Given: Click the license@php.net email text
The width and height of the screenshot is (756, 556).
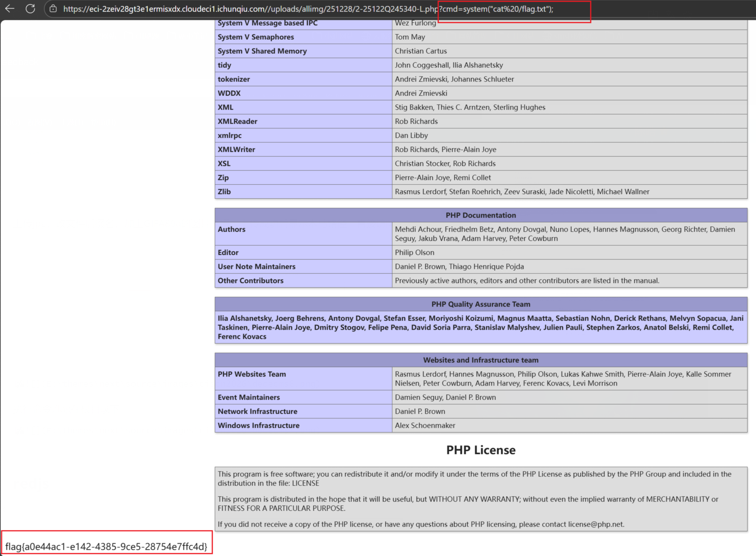Looking at the screenshot, I should coord(595,524).
